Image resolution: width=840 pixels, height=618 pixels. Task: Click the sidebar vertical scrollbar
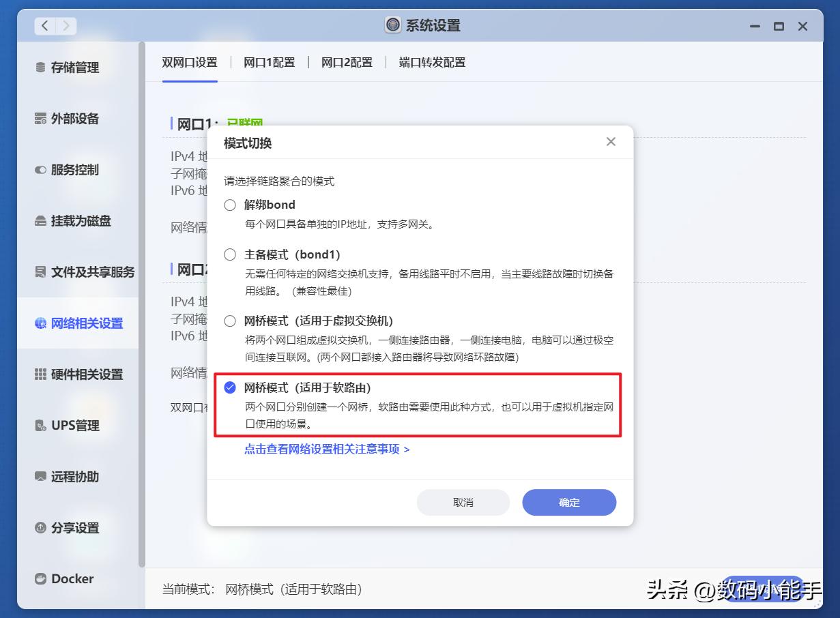pos(142,304)
